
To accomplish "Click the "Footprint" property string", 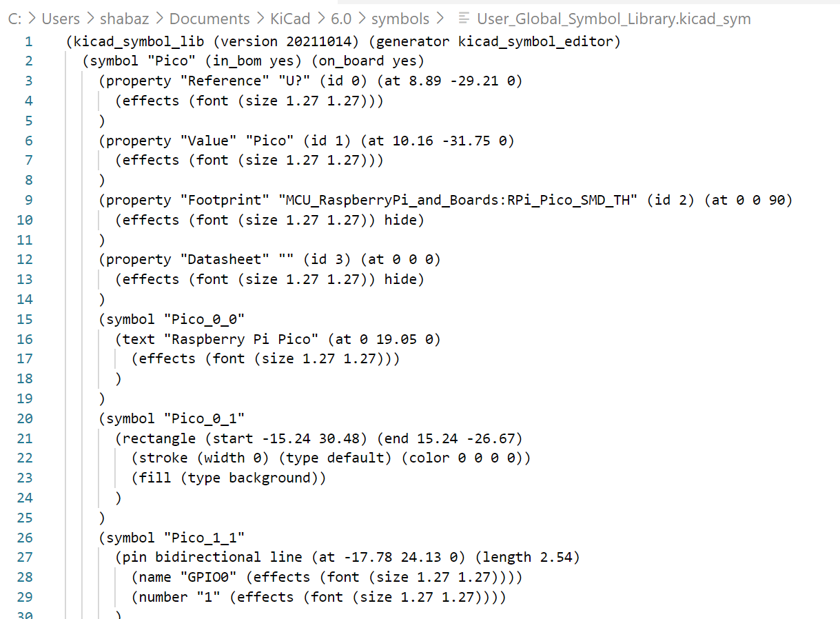I will [225, 201].
